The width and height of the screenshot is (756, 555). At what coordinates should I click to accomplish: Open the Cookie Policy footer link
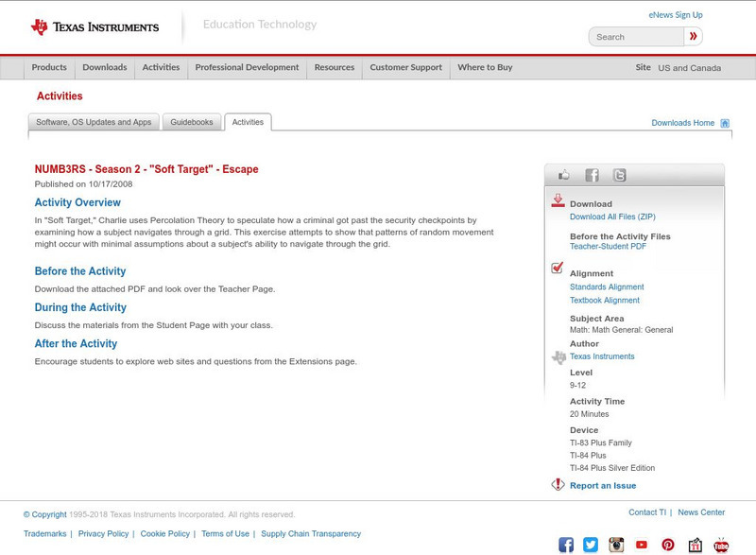164,534
